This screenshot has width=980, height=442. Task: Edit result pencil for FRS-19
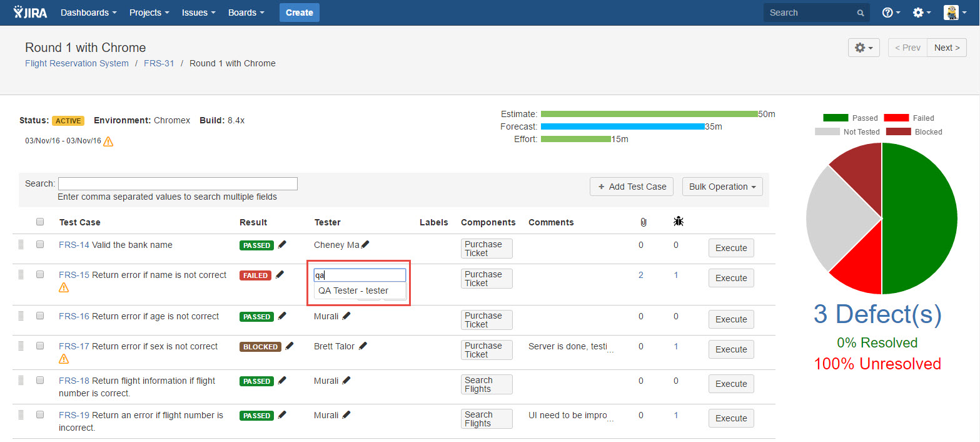click(x=282, y=415)
